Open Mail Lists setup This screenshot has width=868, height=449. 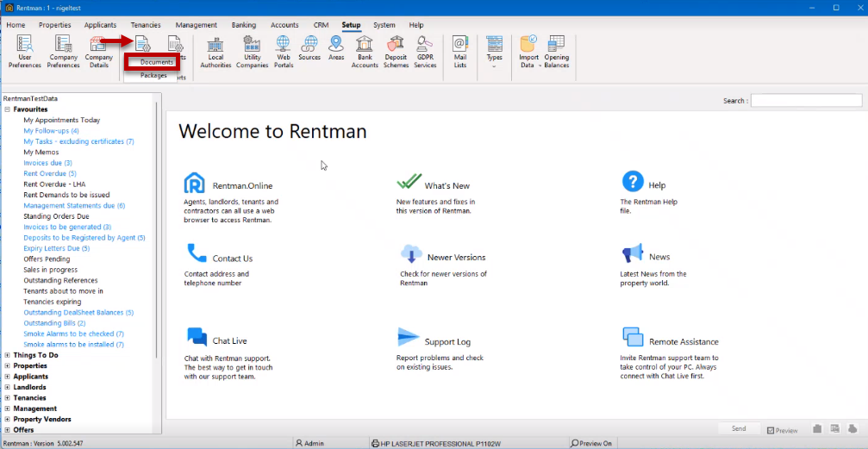tap(460, 52)
